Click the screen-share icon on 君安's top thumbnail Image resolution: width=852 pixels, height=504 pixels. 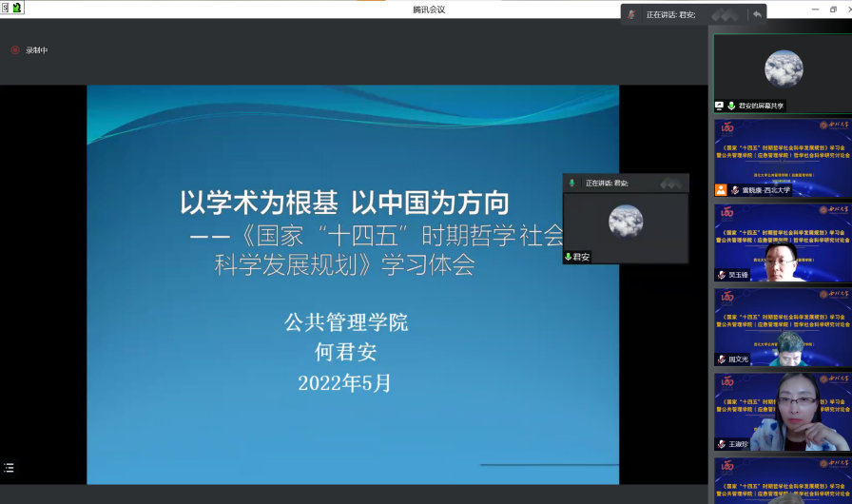click(x=720, y=106)
